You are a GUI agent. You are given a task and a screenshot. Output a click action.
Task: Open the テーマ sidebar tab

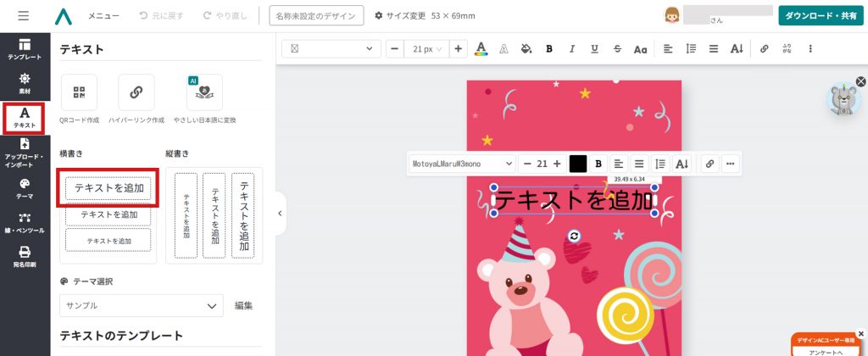click(x=25, y=189)
